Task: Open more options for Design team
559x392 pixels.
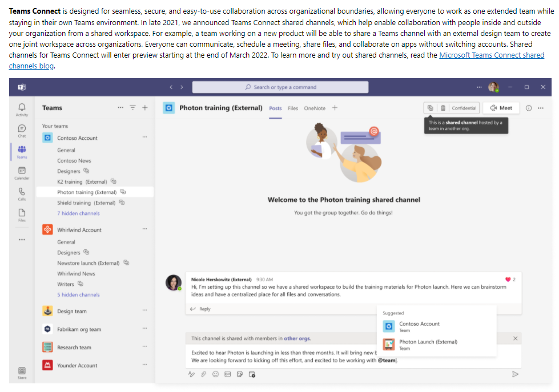Action: coord(144,311)
